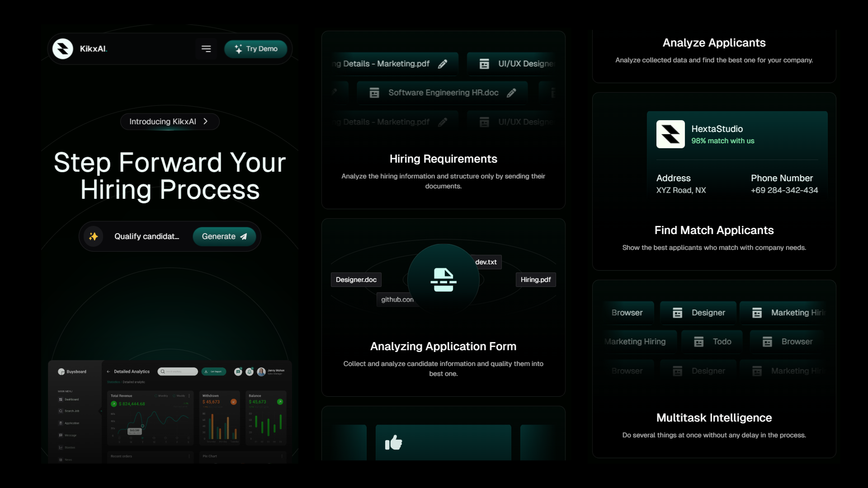Open the notifications bell in dashboard header
The width and height of the screenshot is (868, 488).
[250, 372]
